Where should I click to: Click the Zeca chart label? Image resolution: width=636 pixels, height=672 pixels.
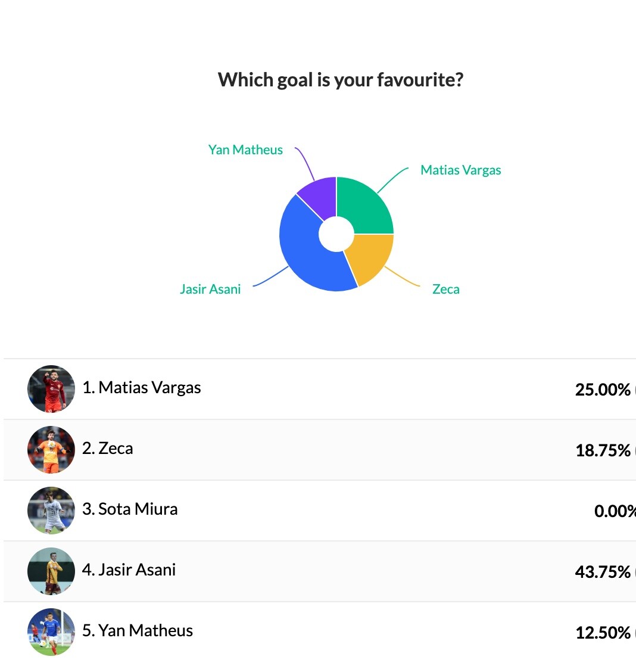[x=445, y=290]
